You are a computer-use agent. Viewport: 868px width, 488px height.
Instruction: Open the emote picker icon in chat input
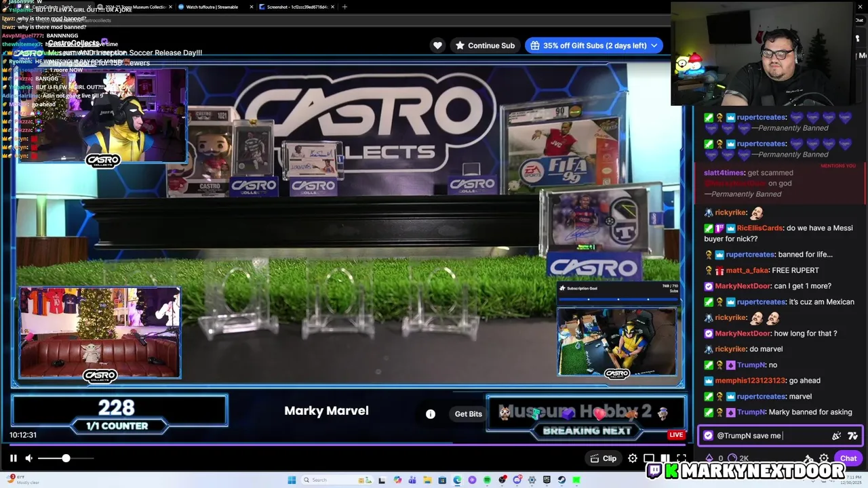click(x=852, y=436)
